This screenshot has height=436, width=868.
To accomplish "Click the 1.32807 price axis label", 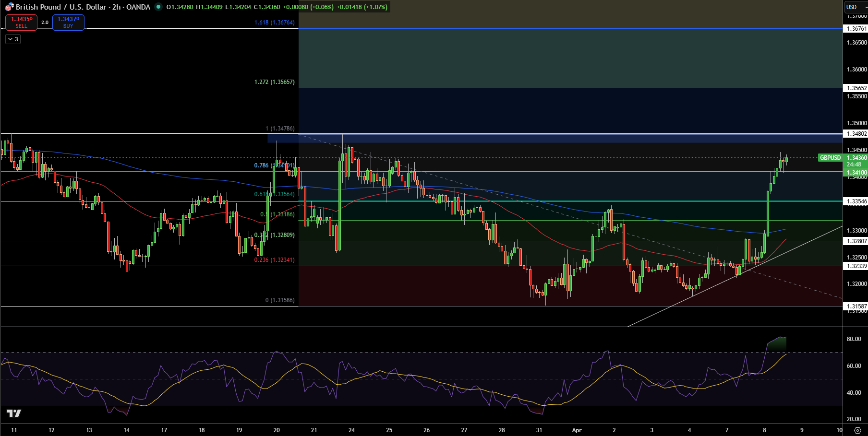I will point(856,241).
